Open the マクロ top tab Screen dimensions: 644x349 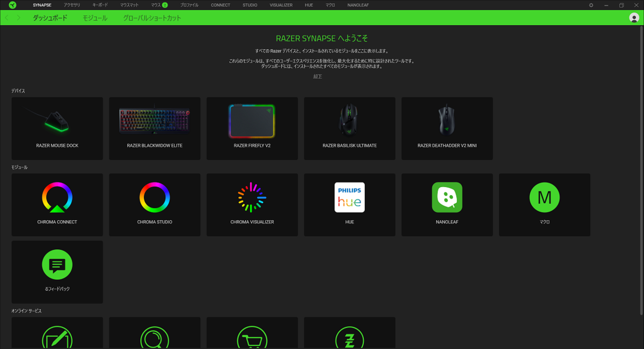pos(331,5)
